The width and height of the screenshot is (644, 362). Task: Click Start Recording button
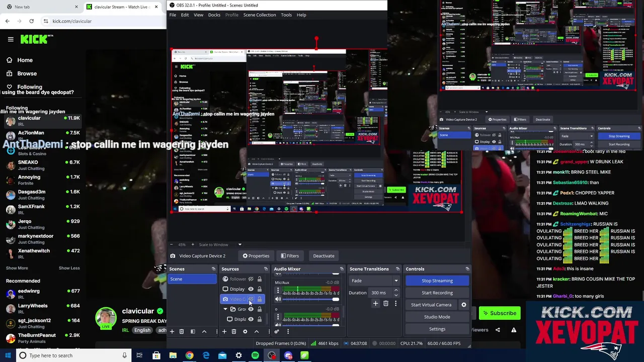click(437, 293)
